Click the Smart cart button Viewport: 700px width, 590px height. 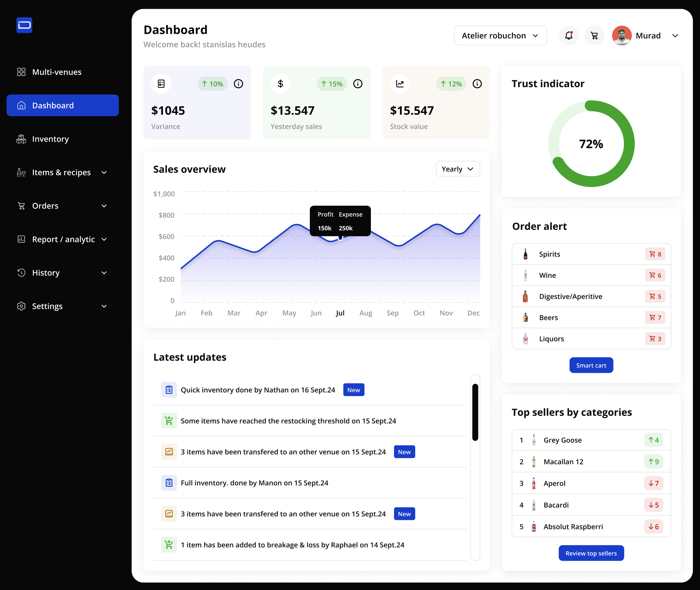click(591, 365)
